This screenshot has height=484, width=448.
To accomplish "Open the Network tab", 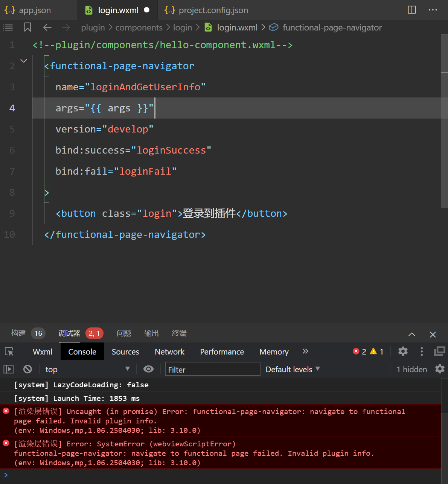I will click(x=169, y=352).
